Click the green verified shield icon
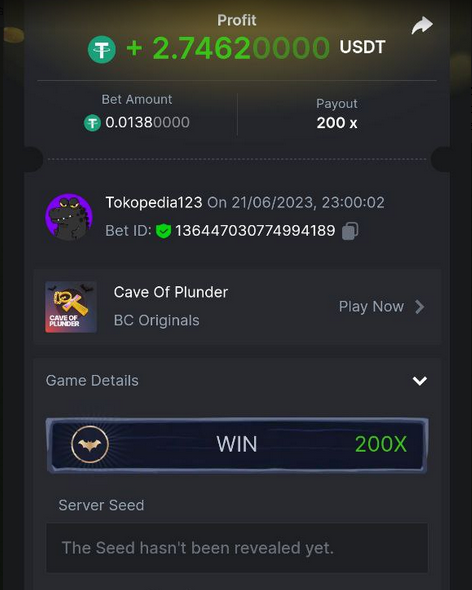This screenshot has width=472, height=590. 163,231
